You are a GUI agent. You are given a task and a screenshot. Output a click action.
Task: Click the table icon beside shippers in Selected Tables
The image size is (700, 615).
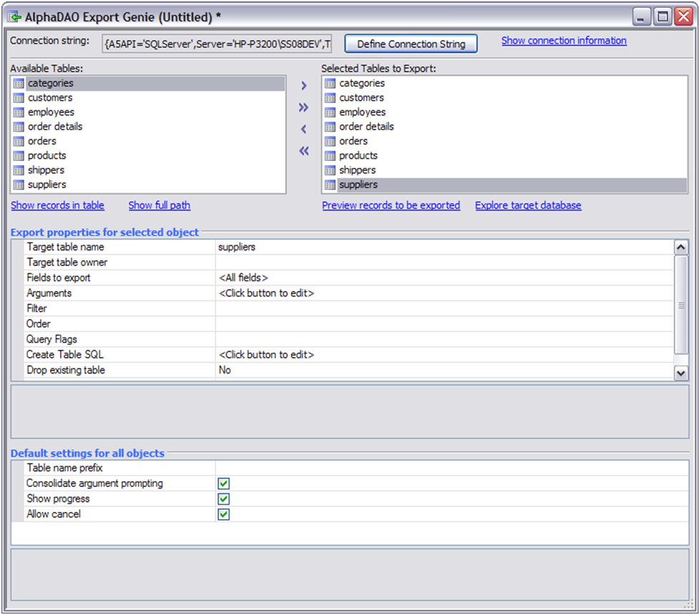tap(330, 170)
